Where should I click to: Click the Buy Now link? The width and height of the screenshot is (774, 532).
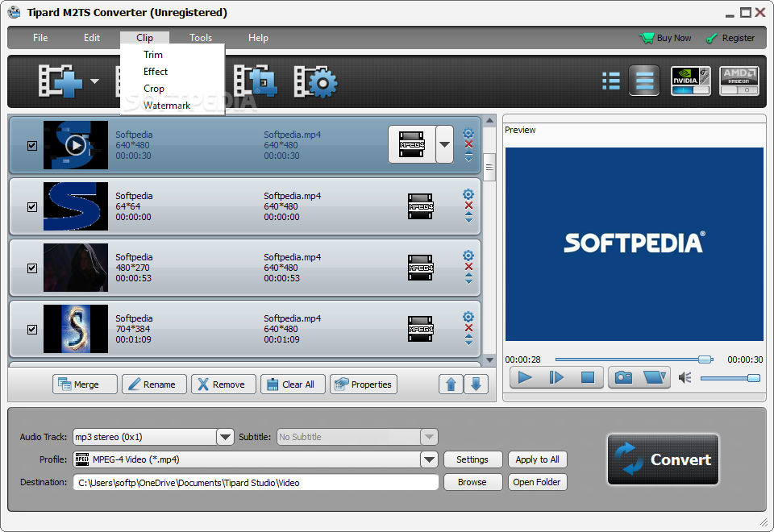(x=665, y=38)
